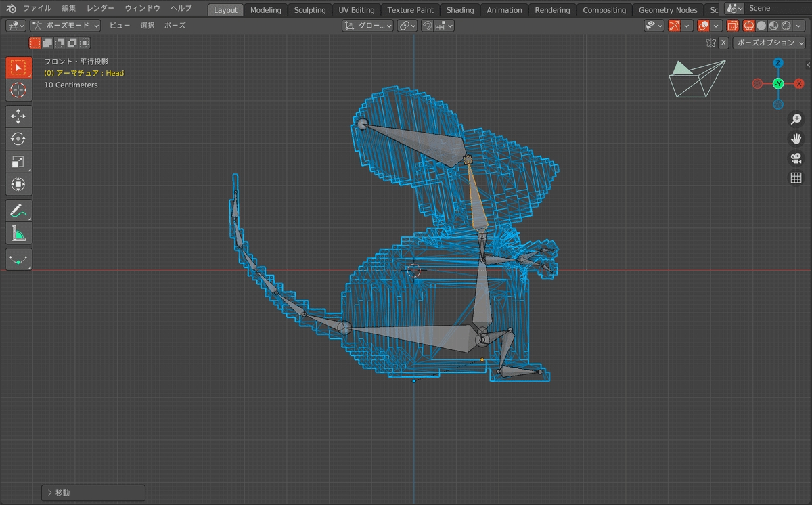This screenshot has height=505, width=812.
Task: Open the snapping options dropdown
Action: pos(445,26)
